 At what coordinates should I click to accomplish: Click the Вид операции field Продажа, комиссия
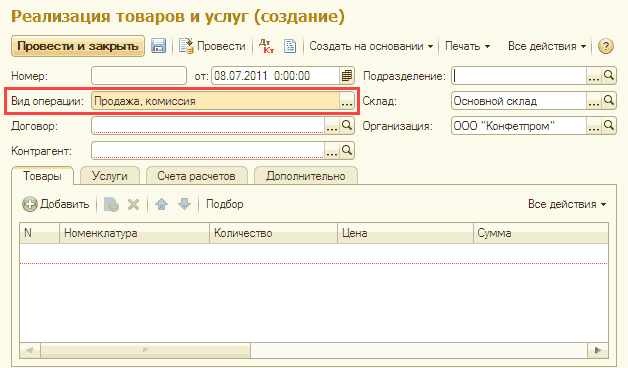[x=215, y=101]
